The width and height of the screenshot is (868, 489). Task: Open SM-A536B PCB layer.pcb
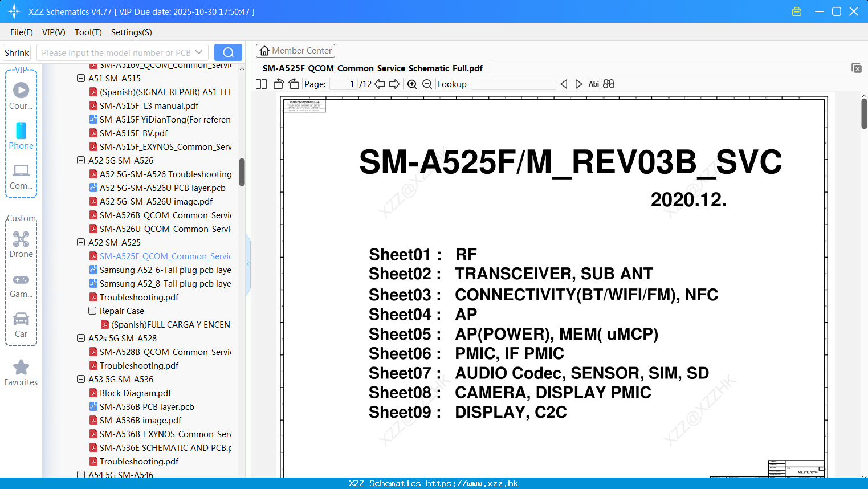[x=146, y=406]
